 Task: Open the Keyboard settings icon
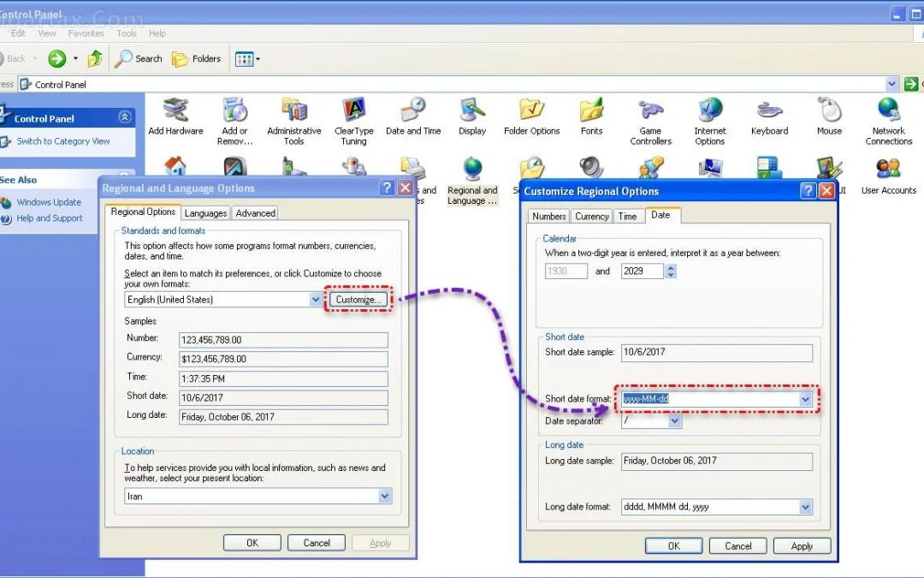[x=769, y=116]
